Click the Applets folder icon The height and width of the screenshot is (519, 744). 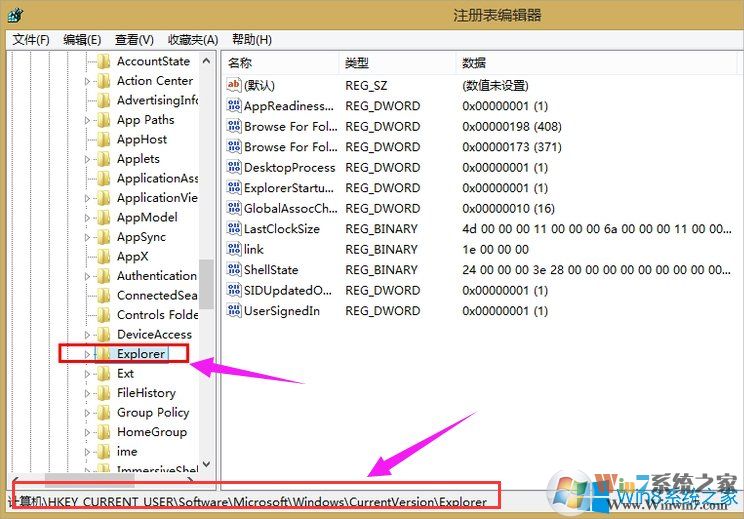pyautogui.click(x=103, y=158)
